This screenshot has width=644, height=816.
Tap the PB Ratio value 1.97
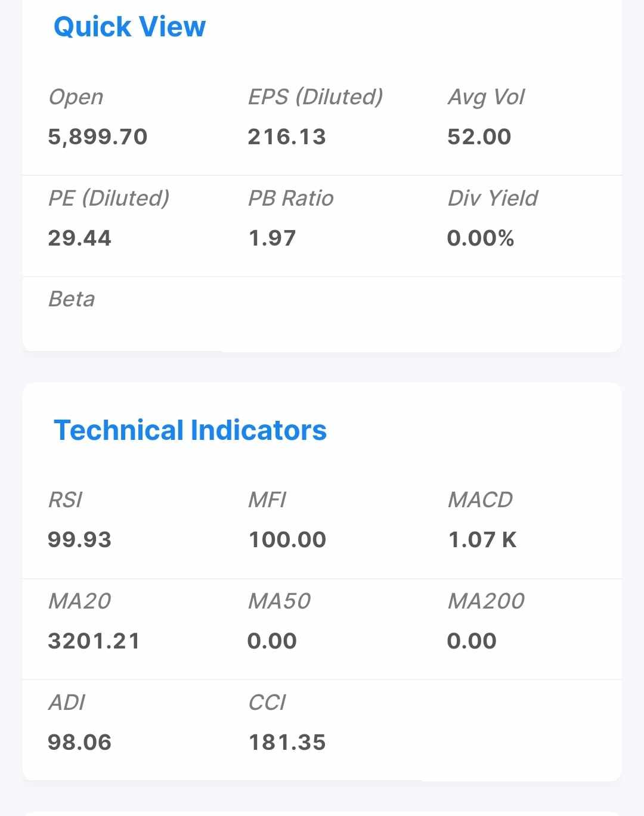coord(272,238)
